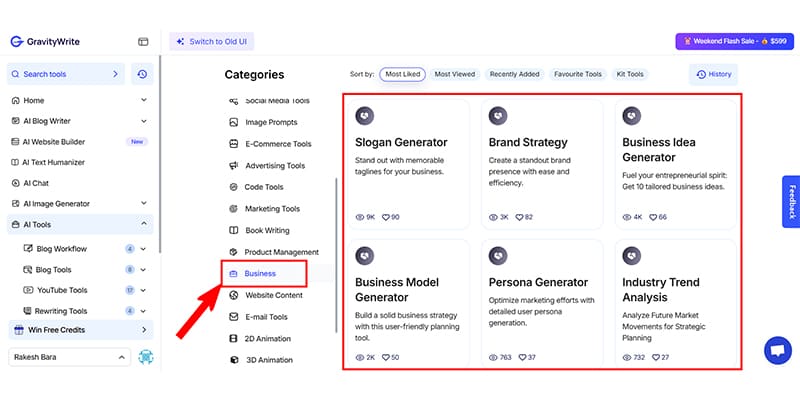Click the AI Text Humanizer icon
The image size is (800, 400).
(15, 162)
